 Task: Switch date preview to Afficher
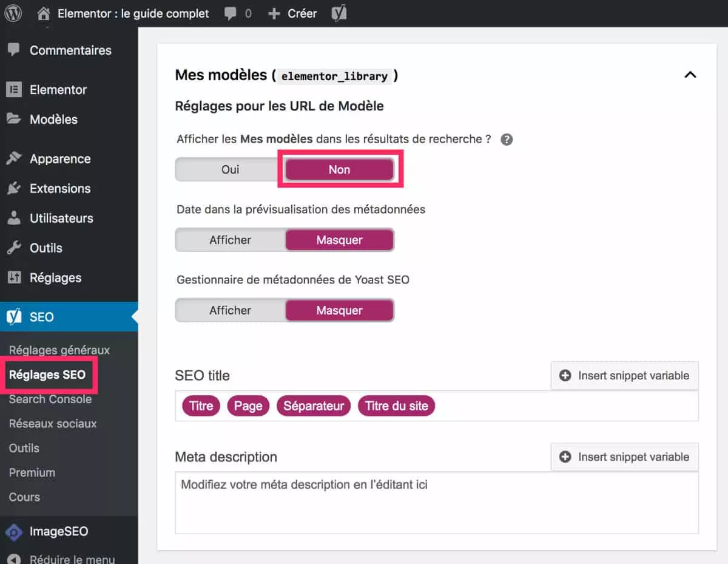coord(229,240)
